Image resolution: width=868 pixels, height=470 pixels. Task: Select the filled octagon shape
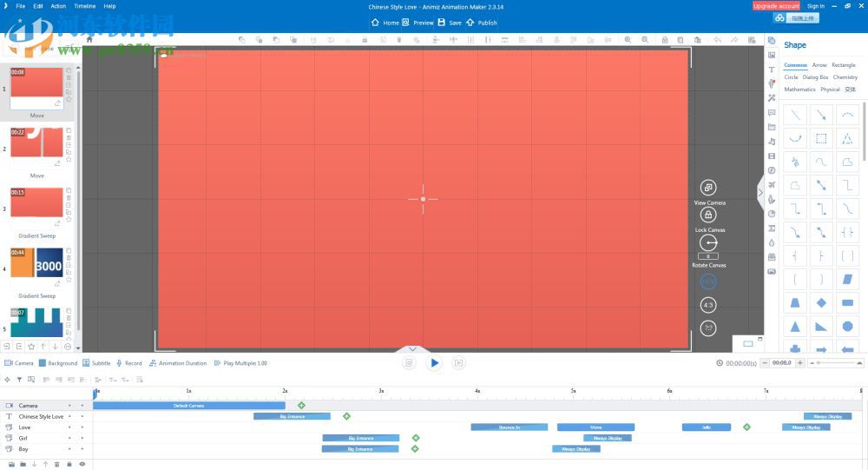(847, 327)
